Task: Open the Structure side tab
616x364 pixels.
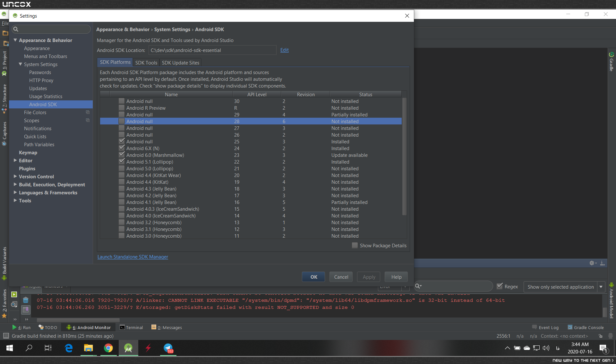Action: coord(4,99)
